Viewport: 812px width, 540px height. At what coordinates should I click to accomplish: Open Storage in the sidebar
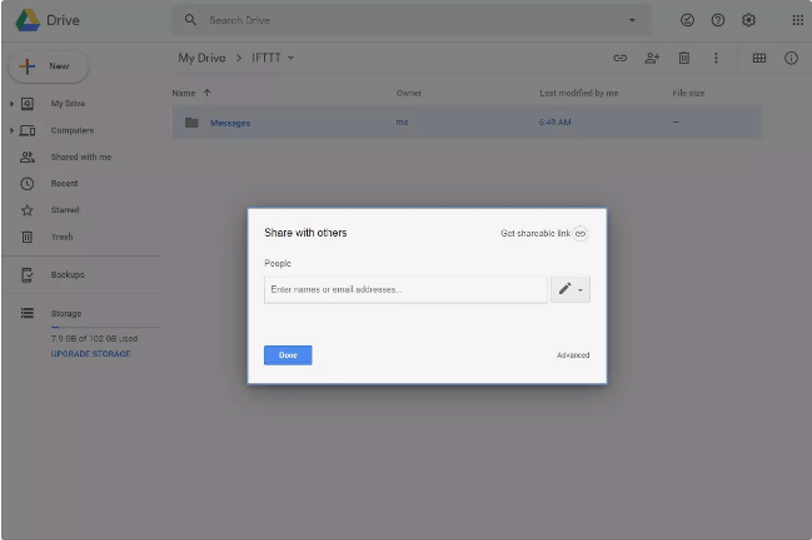[x=66, y=313]
